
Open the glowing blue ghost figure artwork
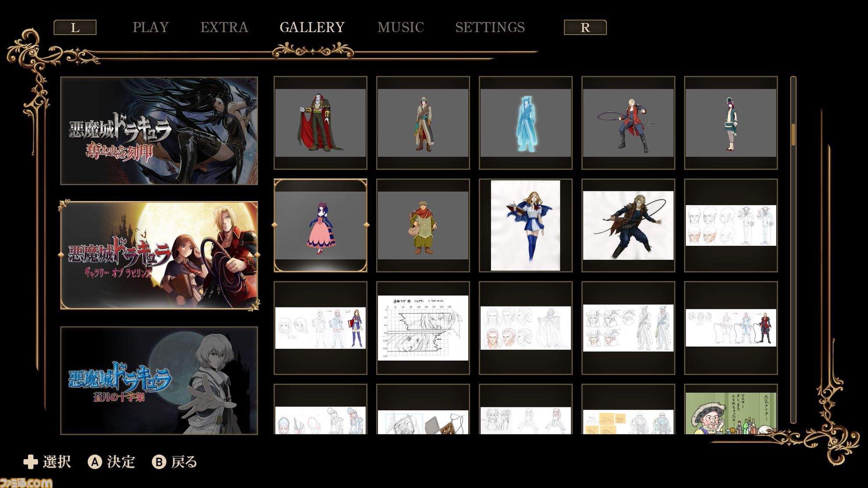point(526,123)
